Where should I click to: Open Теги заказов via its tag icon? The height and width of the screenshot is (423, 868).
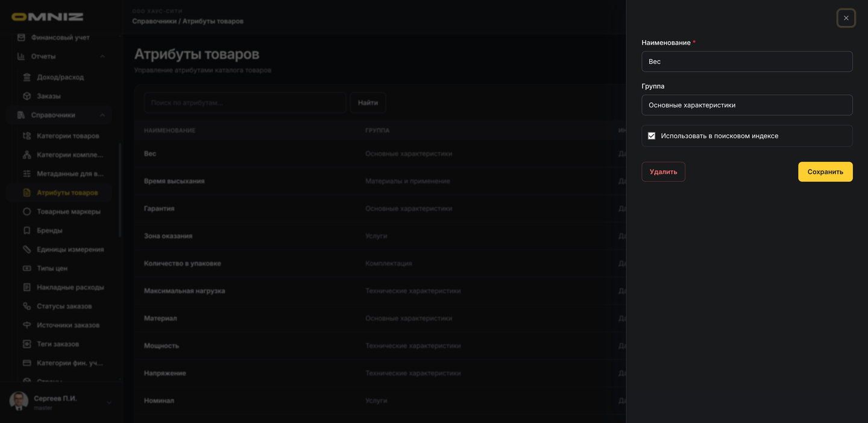(x=27, y=344)
